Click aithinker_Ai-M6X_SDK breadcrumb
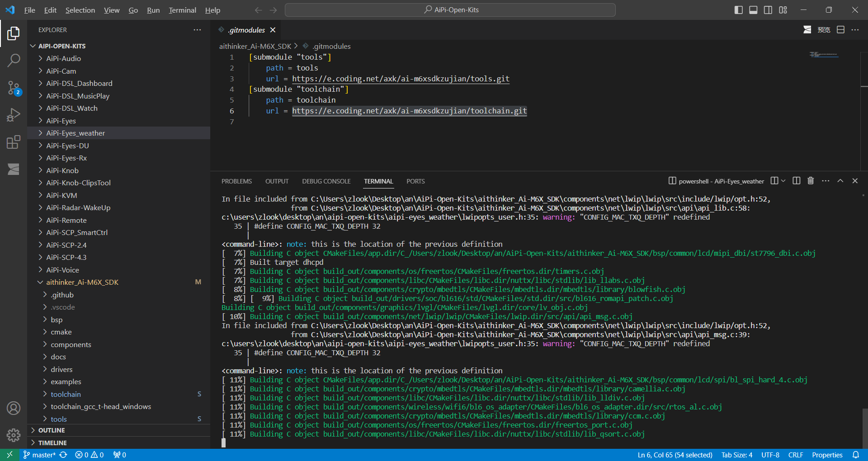Screen dimensions: 868x461 click(255, 46)
